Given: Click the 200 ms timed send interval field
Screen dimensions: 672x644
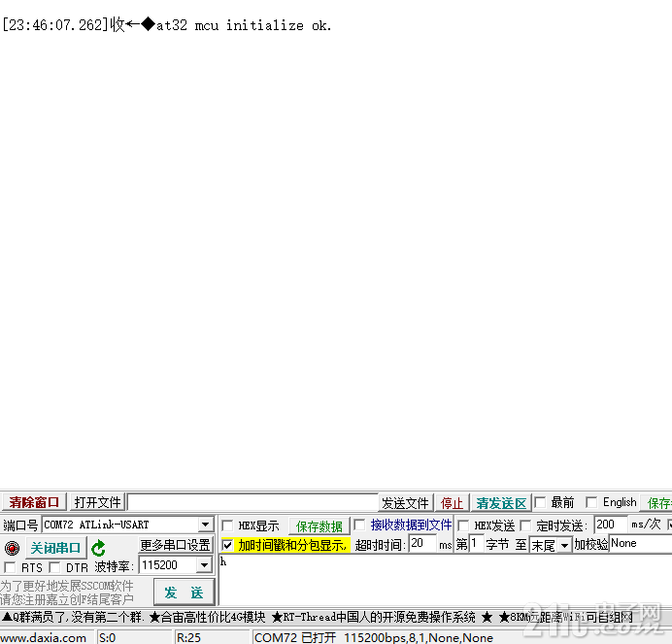Looking at the screenshot, I should tap(610, 525).
